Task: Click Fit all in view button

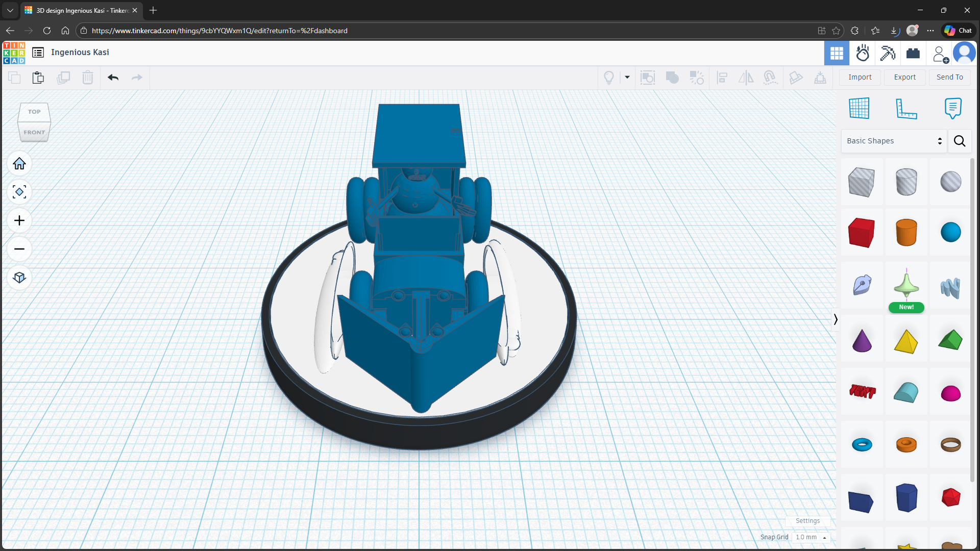Action: 19,192
